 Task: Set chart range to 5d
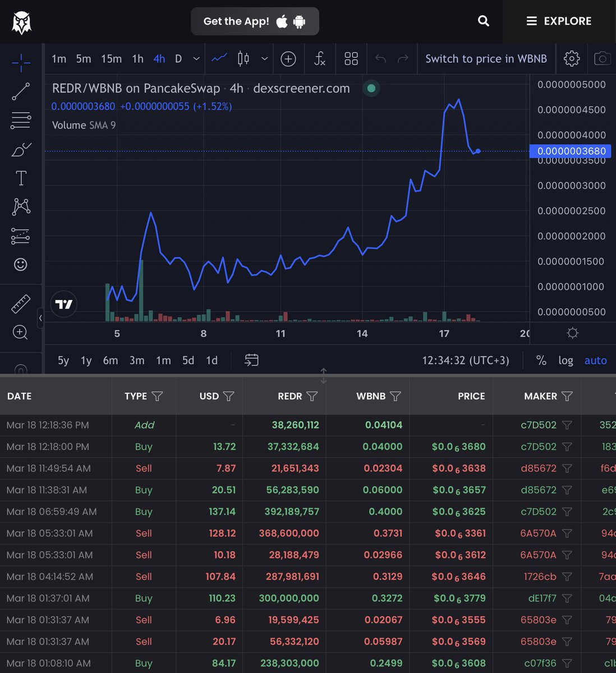coord(188,361)
